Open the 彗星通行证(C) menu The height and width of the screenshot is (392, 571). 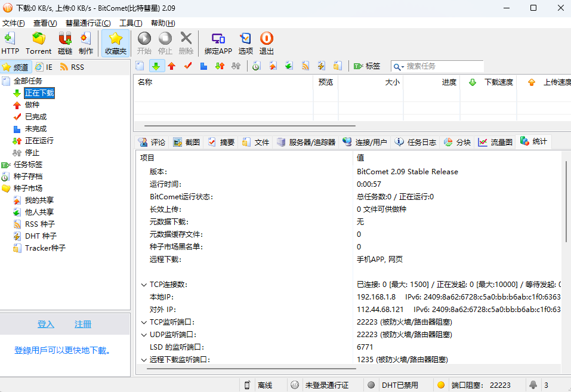pyautogui.click(x=88, y=23)
